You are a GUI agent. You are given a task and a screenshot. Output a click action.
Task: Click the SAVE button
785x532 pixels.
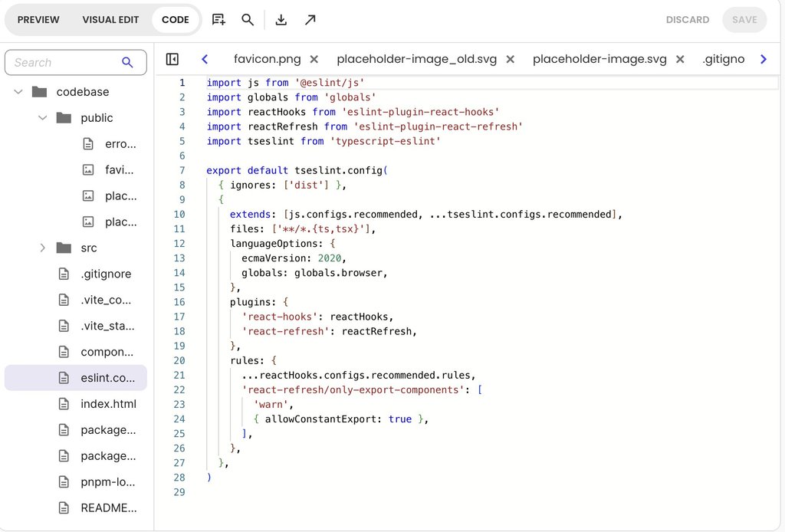744,19
